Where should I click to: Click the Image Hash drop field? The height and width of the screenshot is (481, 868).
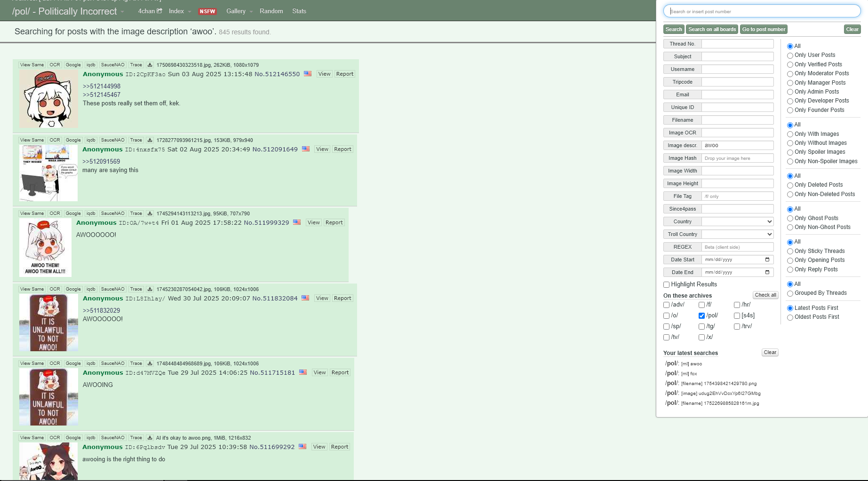pos(738,158)
